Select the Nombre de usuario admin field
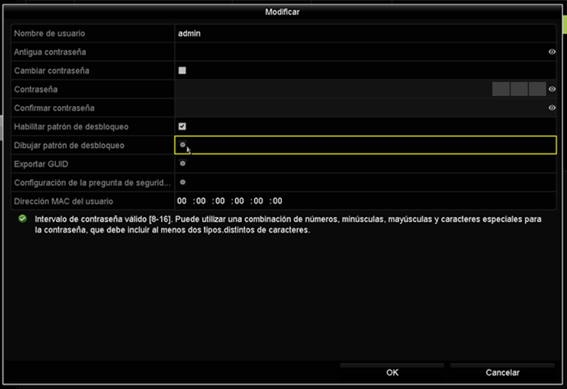Screen dimensions: 567x389 365,33
